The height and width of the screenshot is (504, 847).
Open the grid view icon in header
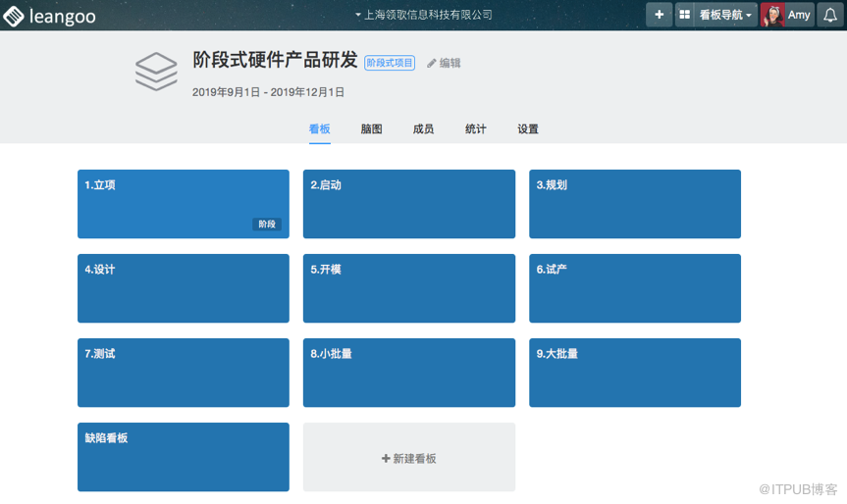coord(684,15)
